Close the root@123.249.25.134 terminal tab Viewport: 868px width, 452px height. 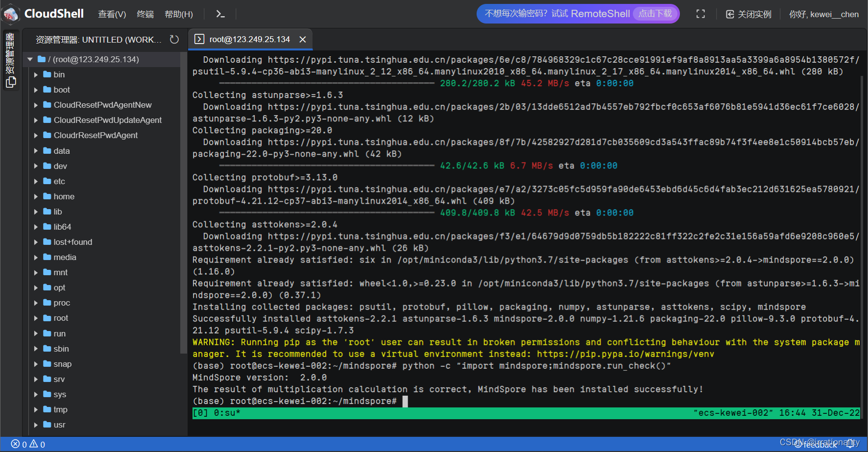click(303, 39)
